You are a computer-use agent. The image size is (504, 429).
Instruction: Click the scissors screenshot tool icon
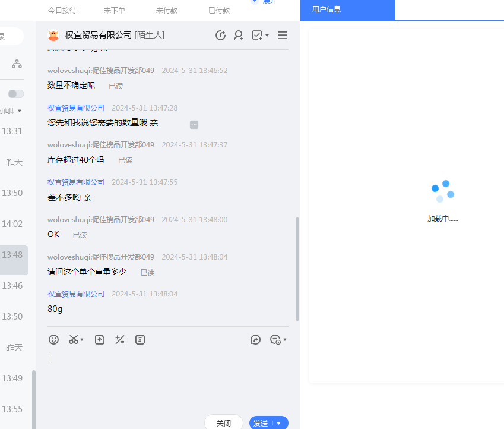(74, 340)
